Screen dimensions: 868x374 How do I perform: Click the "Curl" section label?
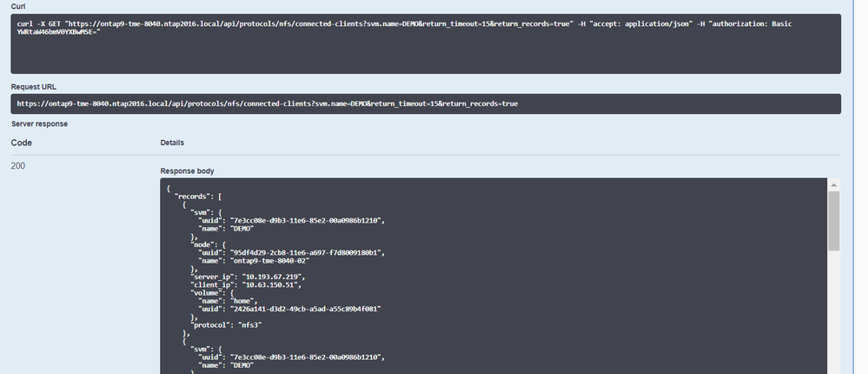click(x=18, y=6)
